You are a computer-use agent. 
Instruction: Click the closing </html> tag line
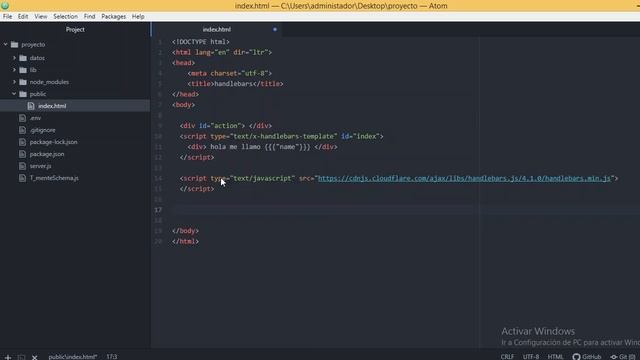tap(185, 241)
